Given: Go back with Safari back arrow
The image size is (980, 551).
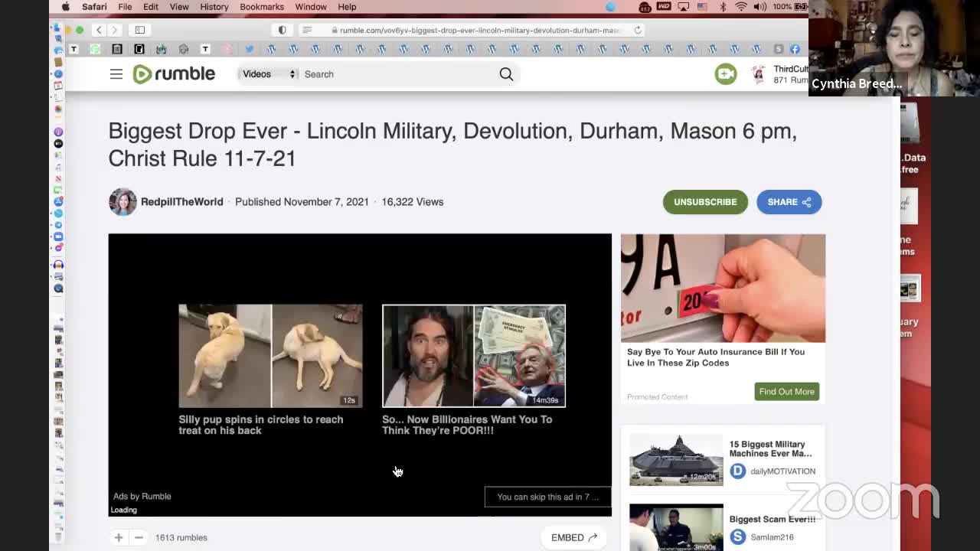Looking at the screenshot, I should click(x=99, y=30).
